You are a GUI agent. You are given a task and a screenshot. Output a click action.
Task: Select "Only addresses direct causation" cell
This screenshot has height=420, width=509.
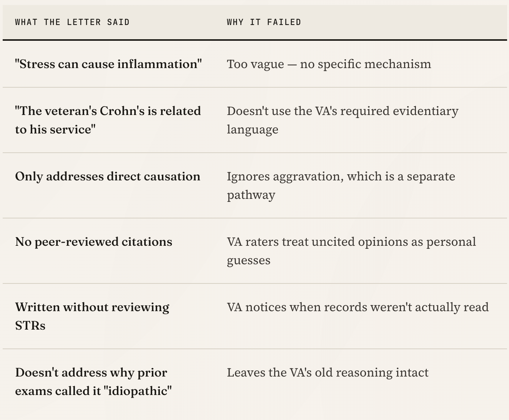point(108,176)
